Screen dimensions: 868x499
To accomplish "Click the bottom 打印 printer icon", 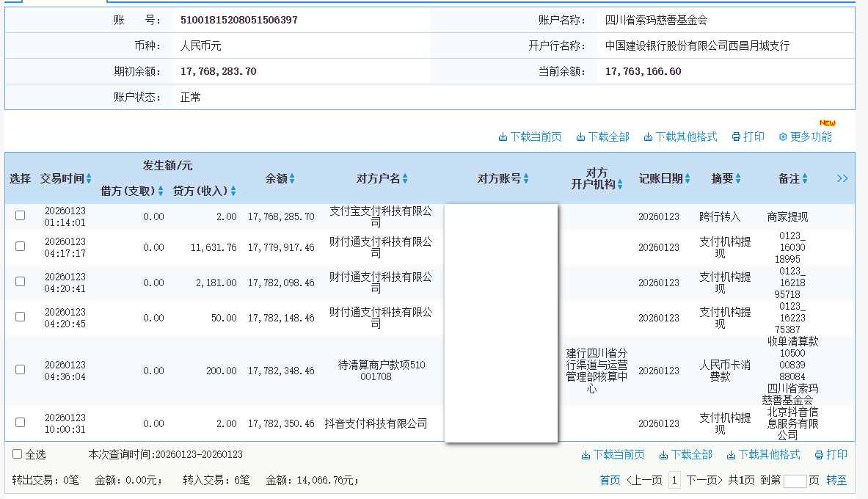I will pos(829,454).
